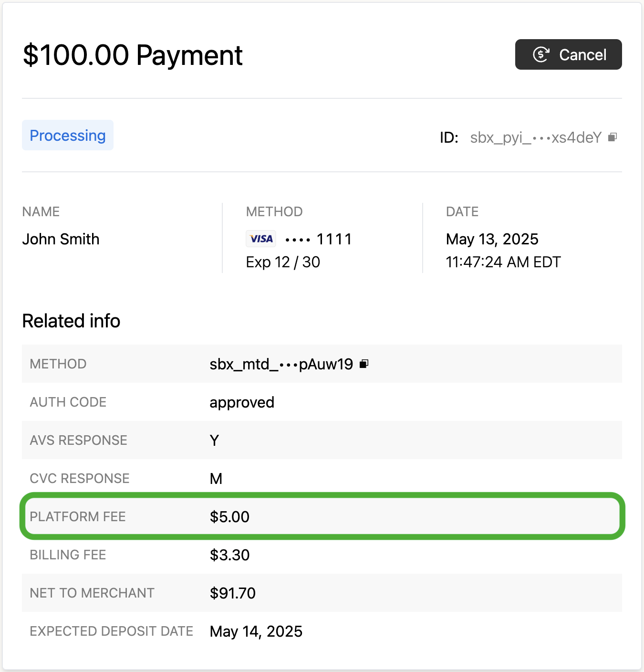The width and height of the screenshot is (644, 672).
Task: Copy the method ID sbx_mtd using its icon
Action: click(364, 364)
